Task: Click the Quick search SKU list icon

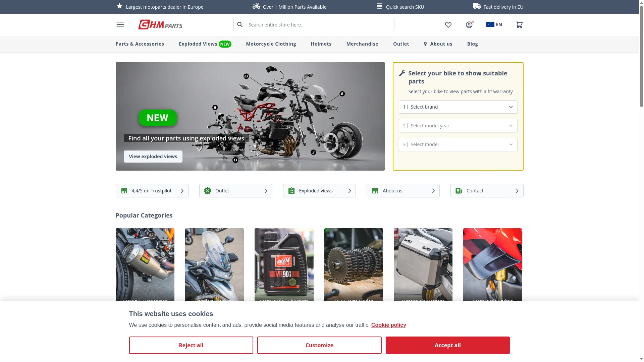Action: pos(379,6)
